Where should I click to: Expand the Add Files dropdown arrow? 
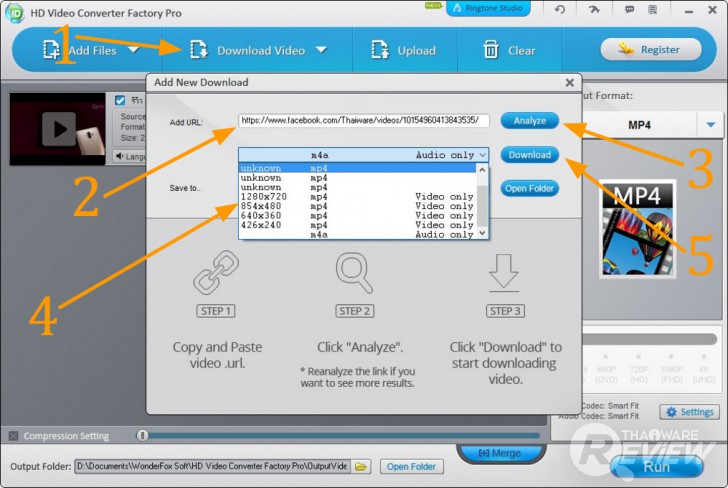[134, 50]
